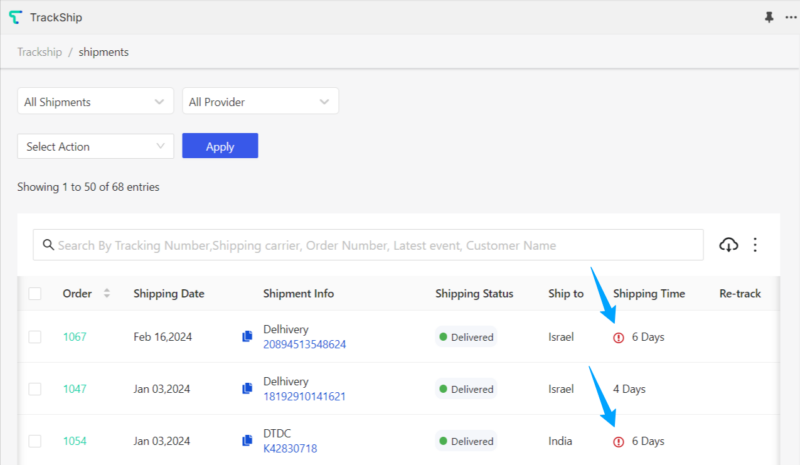Tick the select-all checkbox in header
This screenshot has height=465, width=800.
(x=35, y=293)
